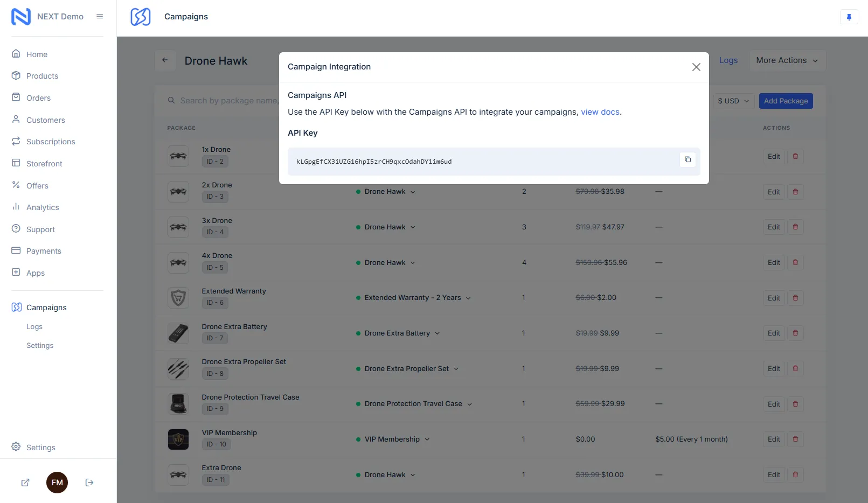Open Settings under Campaigns
The width and height of the screenshot is (868, 503).
point(39,345)
